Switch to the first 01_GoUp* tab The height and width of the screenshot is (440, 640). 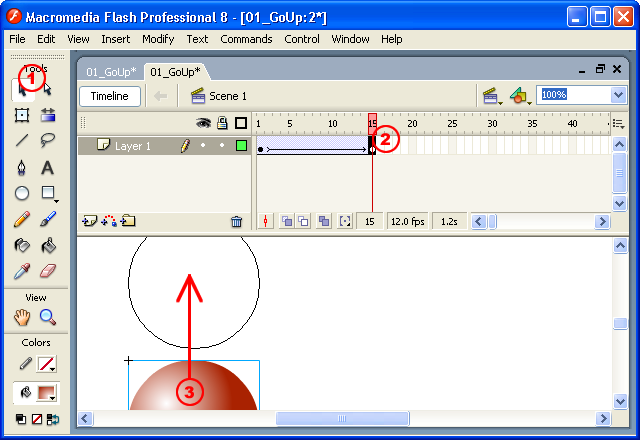coord(111,71)
